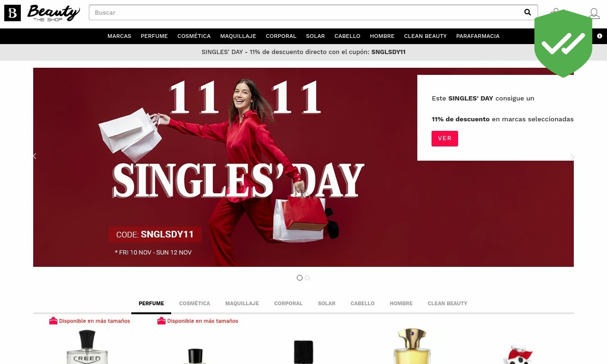Select the first carousel indicator dot
Viewport: 607px width, 364px height.
pos(300,278)
